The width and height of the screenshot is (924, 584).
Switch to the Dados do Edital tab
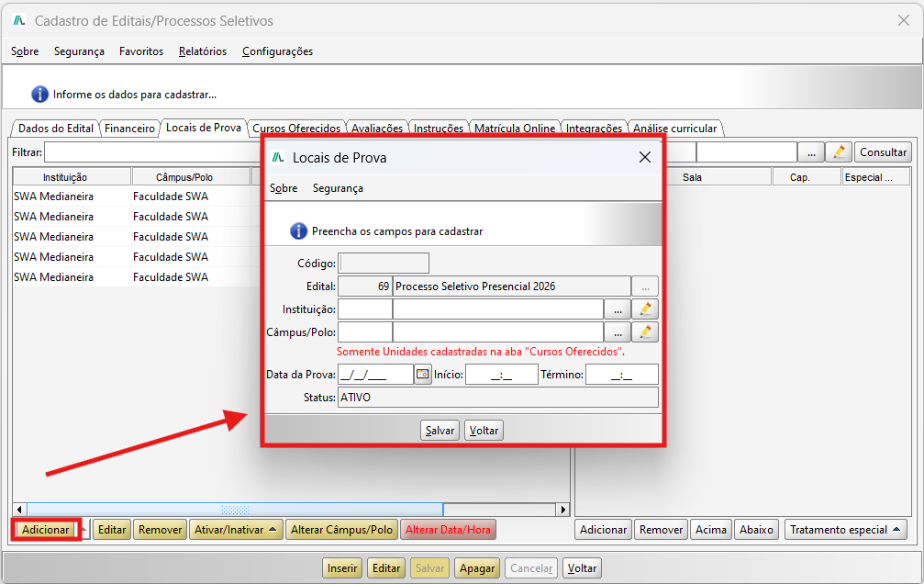(55, 128)
